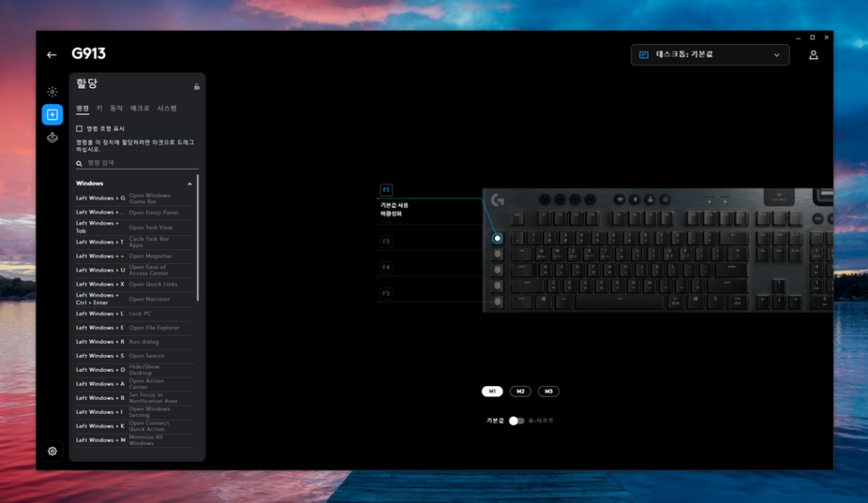868x503 pixels.
Task: Select the G4 key on the keyboard
Action: (x=497, y=286)
